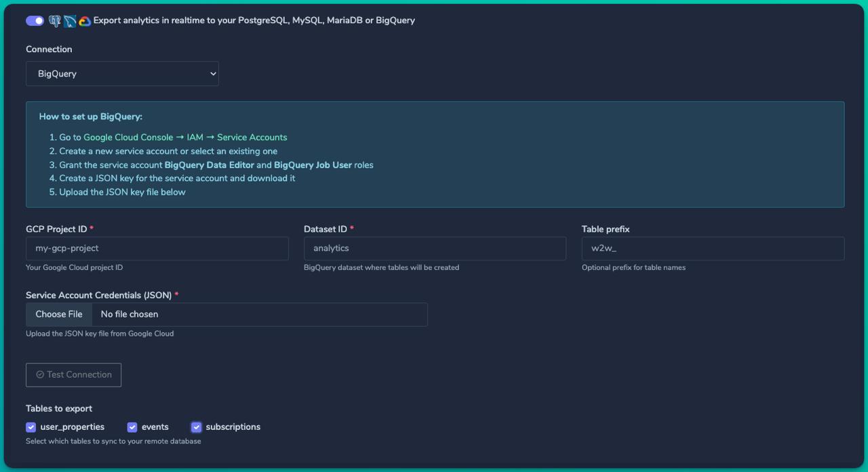
Task: Focus the Dataset ID input field
Action: (x=435, y=248)
